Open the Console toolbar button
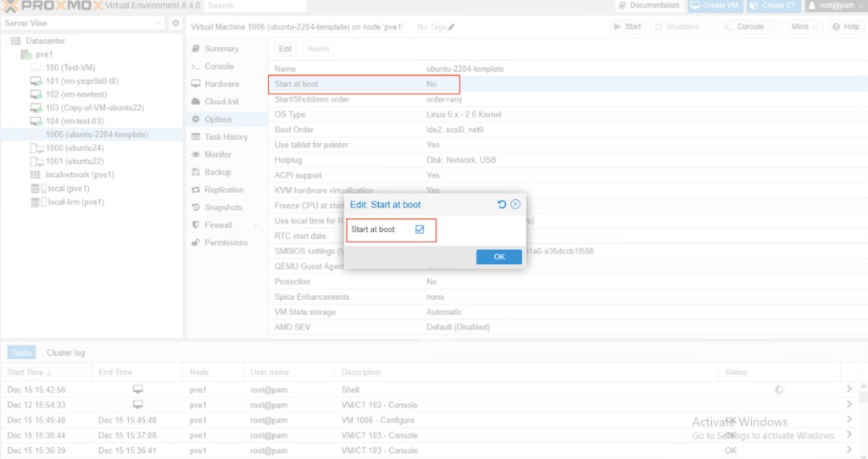This screenshot has height=459, width=868. (x=745, y=26)
